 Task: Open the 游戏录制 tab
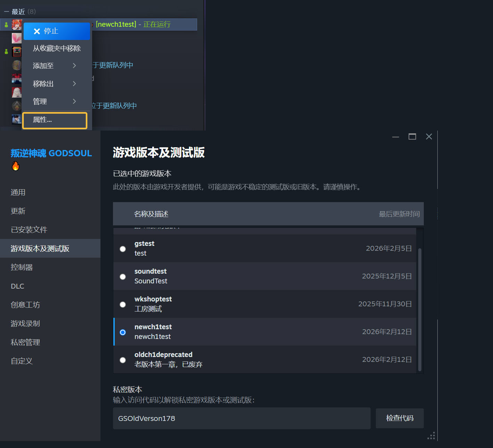[x=50, y=324]
